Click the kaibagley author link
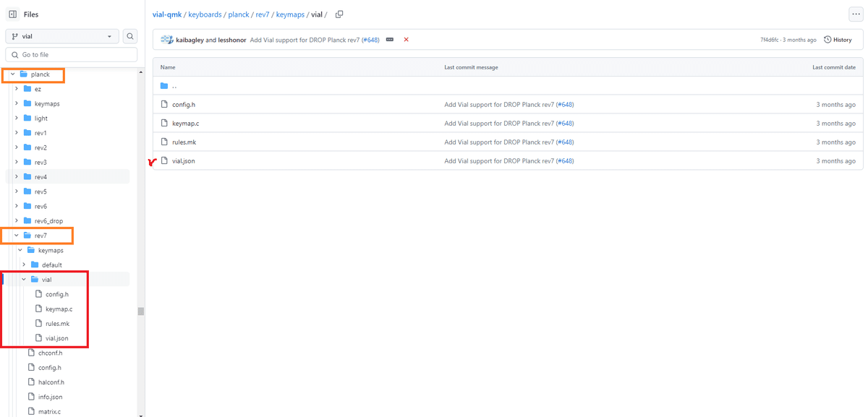The width and height of the screenshot is (868, 417). [x=190, y=40]
